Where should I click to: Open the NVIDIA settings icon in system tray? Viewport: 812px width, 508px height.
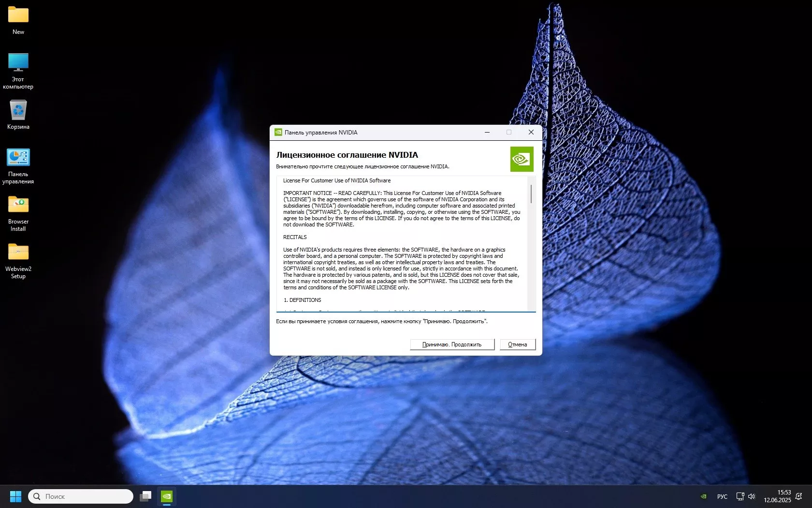tap(702, 496)
